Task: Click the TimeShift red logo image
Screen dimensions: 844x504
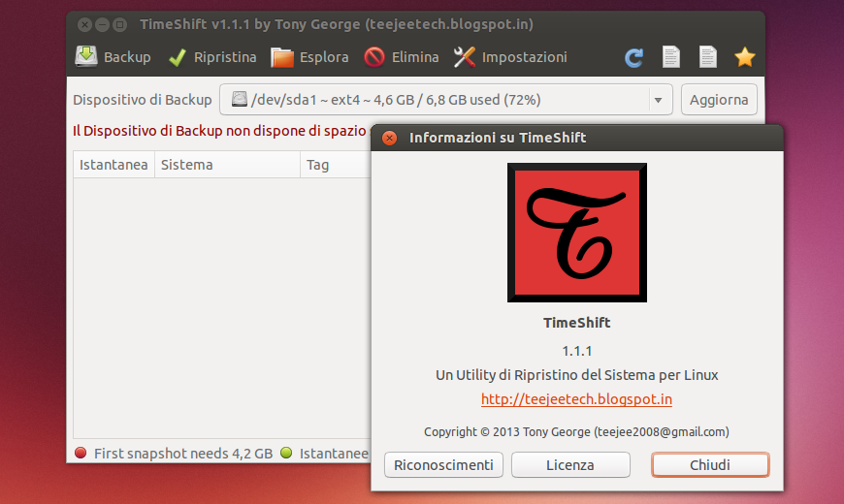Action: [577, 233]
